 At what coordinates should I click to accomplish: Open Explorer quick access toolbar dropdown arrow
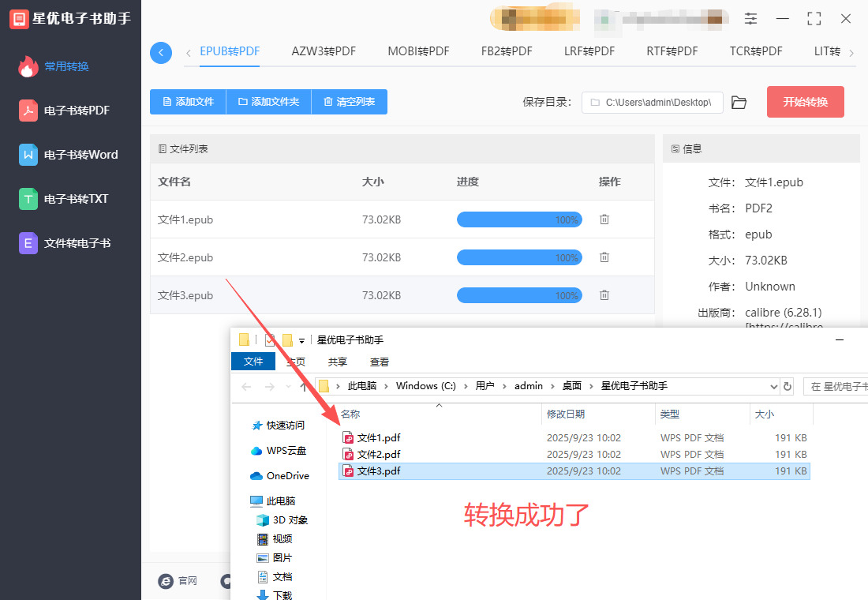tap(301, 340)
